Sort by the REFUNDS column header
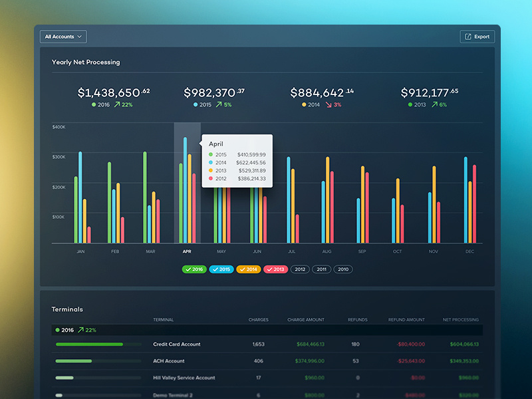 (x=358, y=320)
